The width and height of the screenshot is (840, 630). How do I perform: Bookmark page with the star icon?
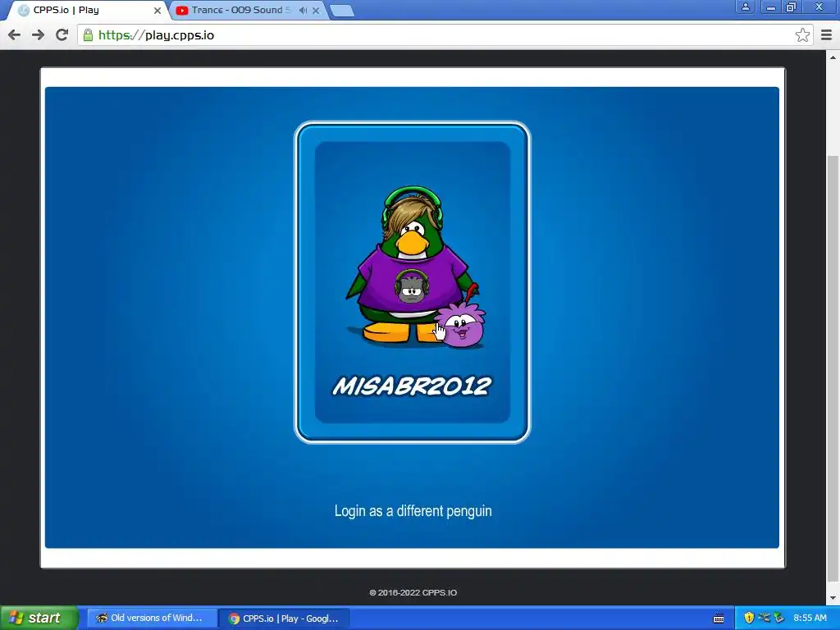pos(802,34)
